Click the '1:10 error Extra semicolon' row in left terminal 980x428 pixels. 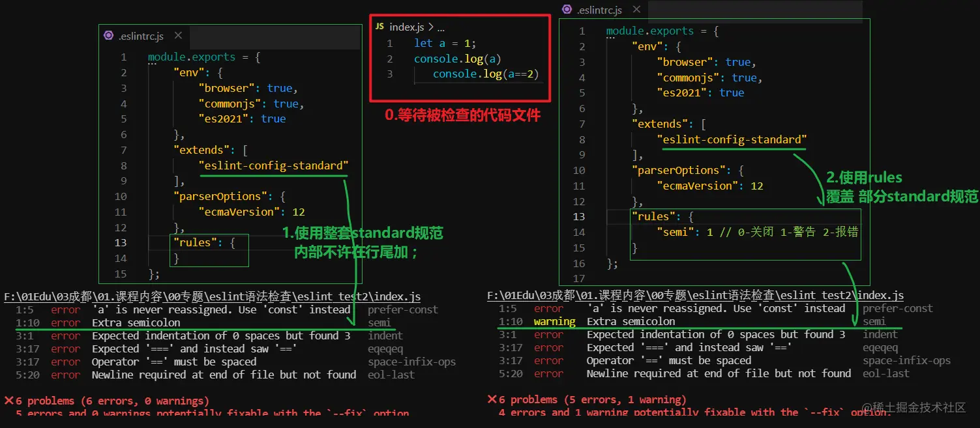[204, 323]
